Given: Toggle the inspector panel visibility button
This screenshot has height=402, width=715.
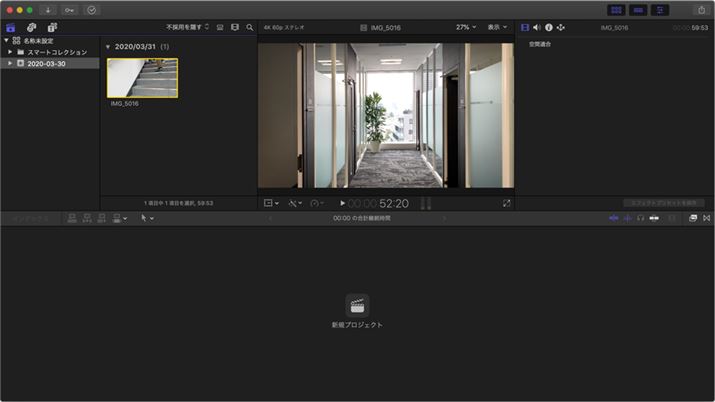Looking at the screenshot, I should pyautogui.click(x=659, y=9).
